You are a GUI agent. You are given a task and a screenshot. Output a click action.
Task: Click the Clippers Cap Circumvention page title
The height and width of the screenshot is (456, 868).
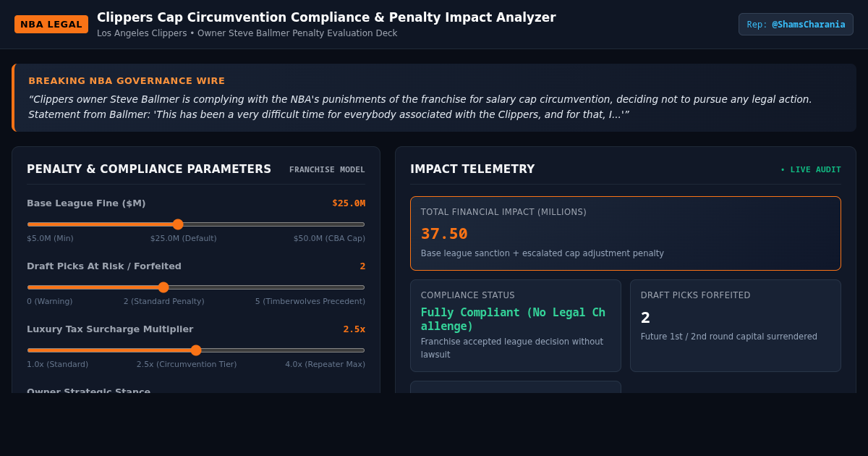pyautogui.click(x=326, y=17)
